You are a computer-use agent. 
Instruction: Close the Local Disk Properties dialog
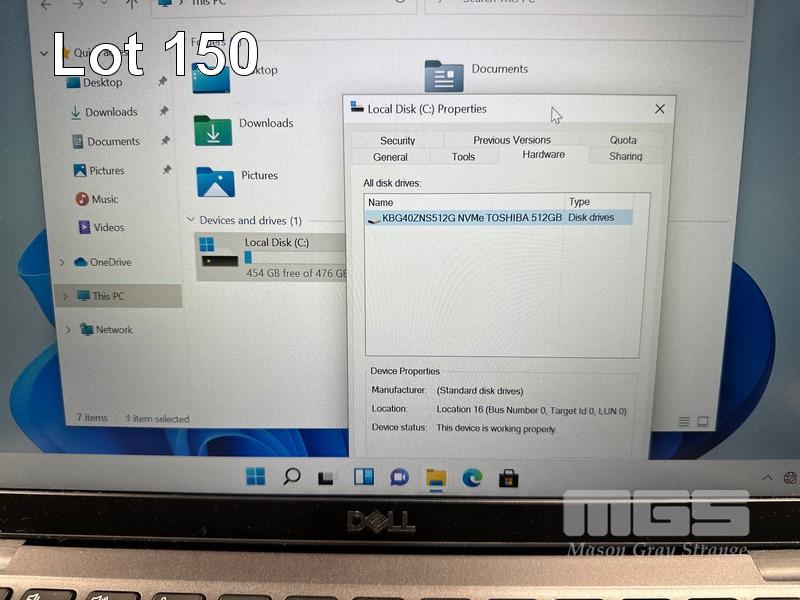coord(660,109)
